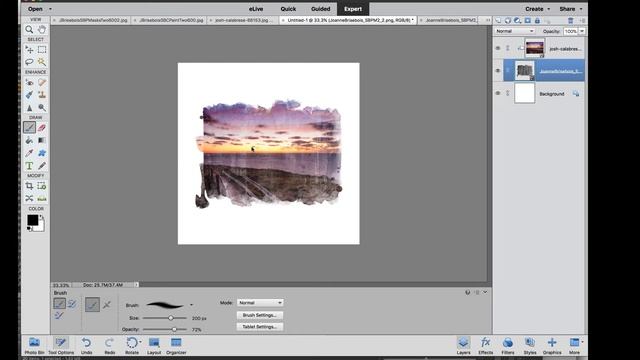The image size is (640, 360).
Task: Select the Smart Brush tool
Action: 29,95
